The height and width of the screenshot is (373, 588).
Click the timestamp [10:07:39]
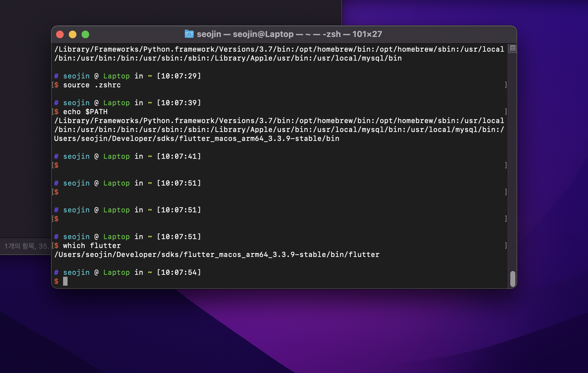tap(179, 103)
